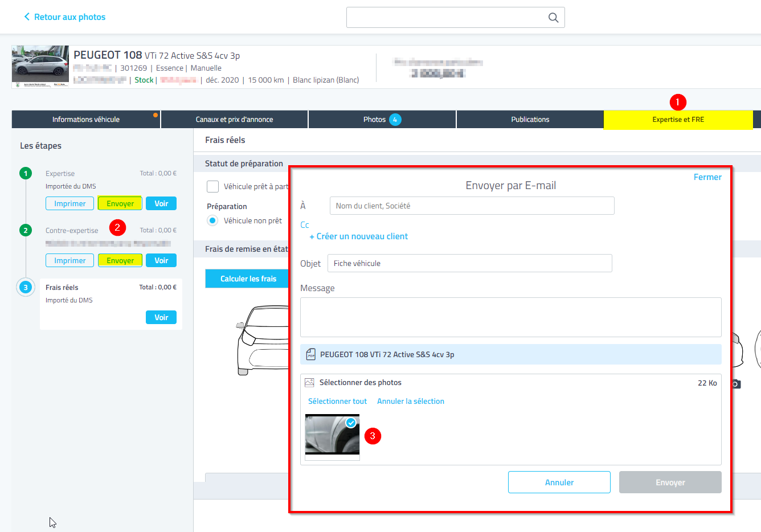Open the Expertise et FRE tab
The height and width of the screenshot is (532, 761).
point(678,120)
